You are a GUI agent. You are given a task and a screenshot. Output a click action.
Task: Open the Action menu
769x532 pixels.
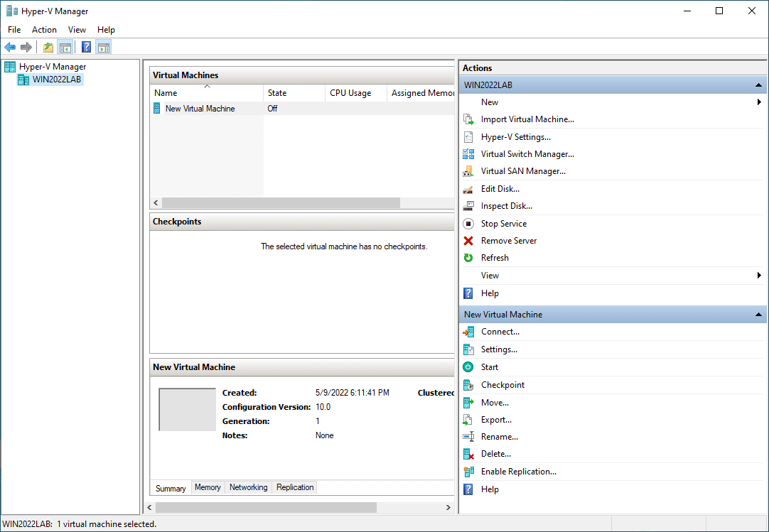click(x=44, y=29)
